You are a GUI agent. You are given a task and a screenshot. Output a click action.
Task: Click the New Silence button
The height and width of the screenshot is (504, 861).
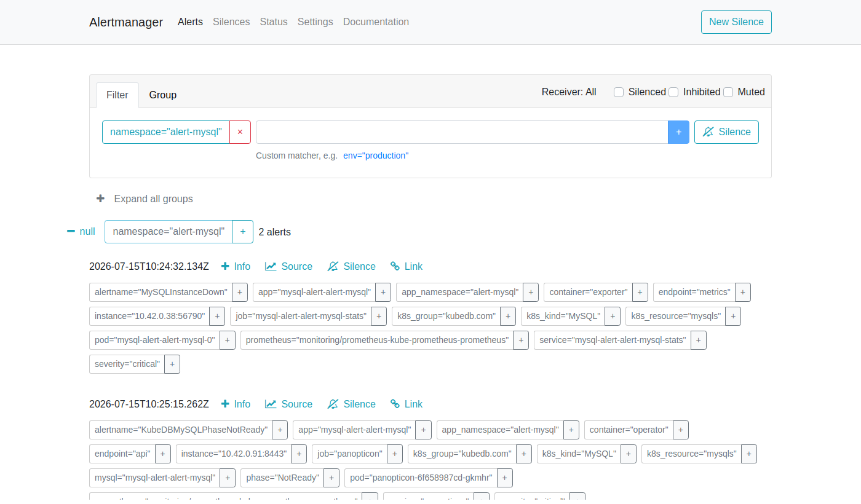(736, 22)
